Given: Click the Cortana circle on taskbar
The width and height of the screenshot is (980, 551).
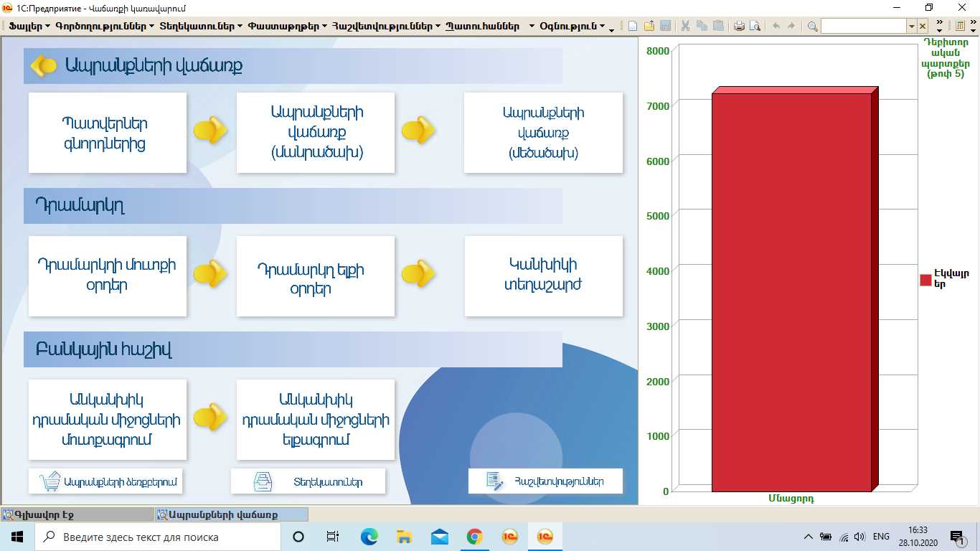Looking at the screenshot, I should (x=298, y=537).
